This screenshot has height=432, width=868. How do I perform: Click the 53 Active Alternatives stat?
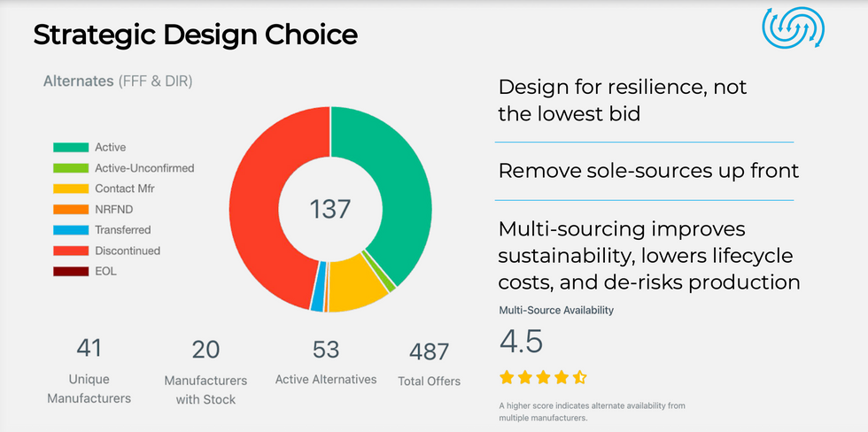point(326,350)
